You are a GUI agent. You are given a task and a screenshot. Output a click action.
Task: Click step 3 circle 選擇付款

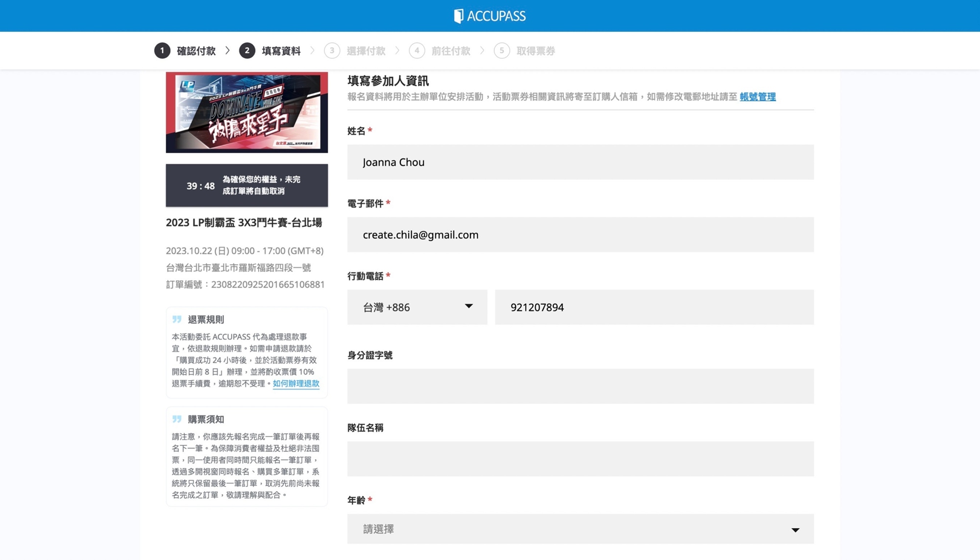(332, 50)
